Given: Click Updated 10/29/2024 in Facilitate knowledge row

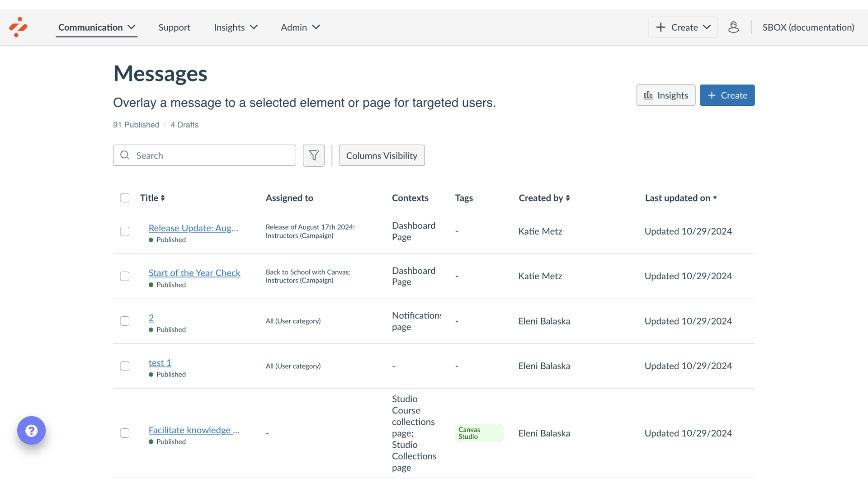Looking at the screenshot, I should click(688, 433).
